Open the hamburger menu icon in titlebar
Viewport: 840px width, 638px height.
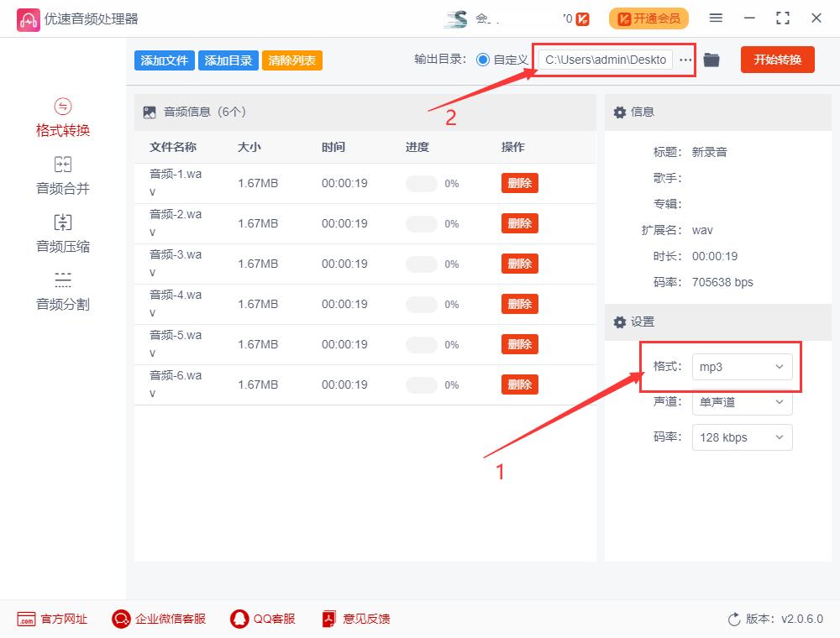pos(716,18)
